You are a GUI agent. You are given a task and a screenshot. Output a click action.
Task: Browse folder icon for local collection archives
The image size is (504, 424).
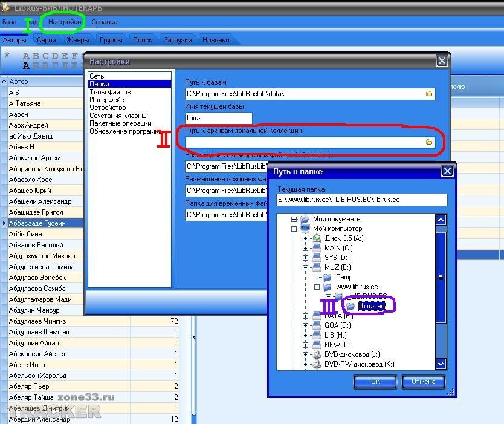[x=429, y=142]
